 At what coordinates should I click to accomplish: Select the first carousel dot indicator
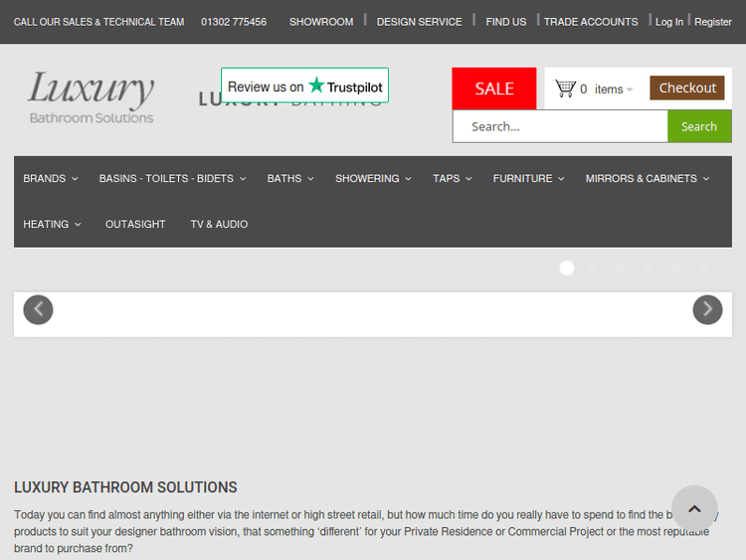[x=567, y=268]
